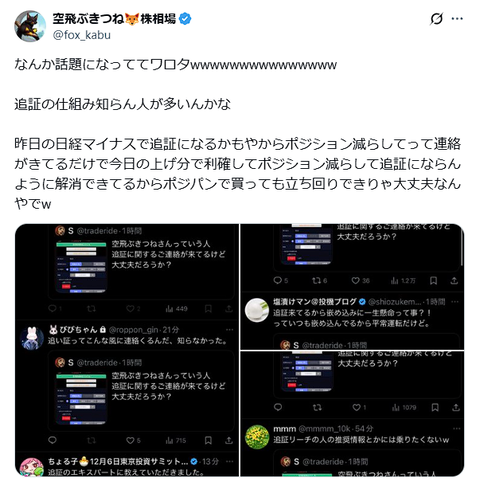This screenshot has height=482, width=480.
Task: Open the three-dot menu on mmm's post
Action: coord(456,429)
